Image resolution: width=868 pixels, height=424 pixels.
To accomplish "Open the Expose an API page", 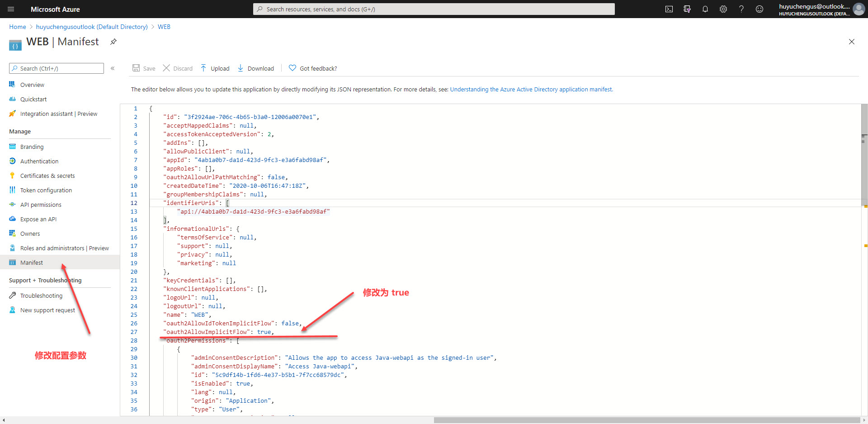I will tap(38, 219).
